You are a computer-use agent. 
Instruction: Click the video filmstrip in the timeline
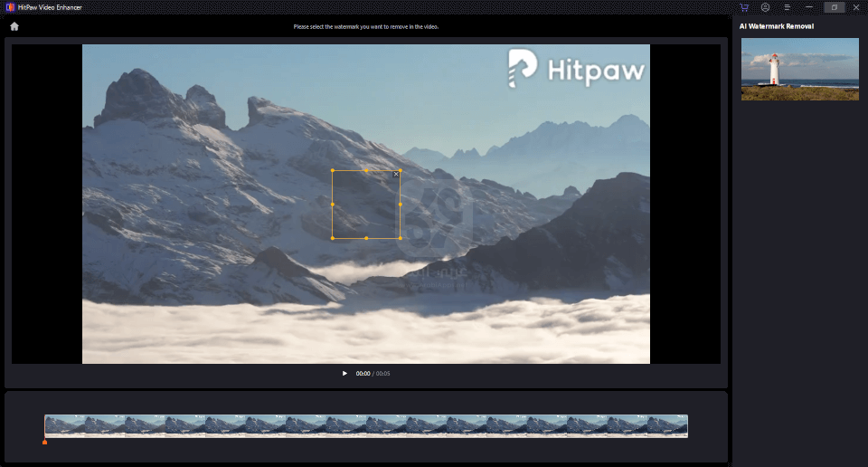coord(366,426)
